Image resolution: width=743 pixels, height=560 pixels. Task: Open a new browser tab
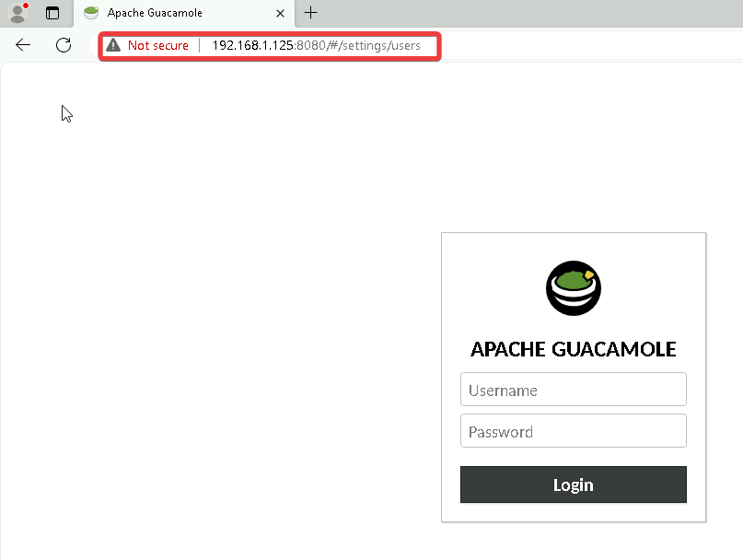[x=310, y=13]
